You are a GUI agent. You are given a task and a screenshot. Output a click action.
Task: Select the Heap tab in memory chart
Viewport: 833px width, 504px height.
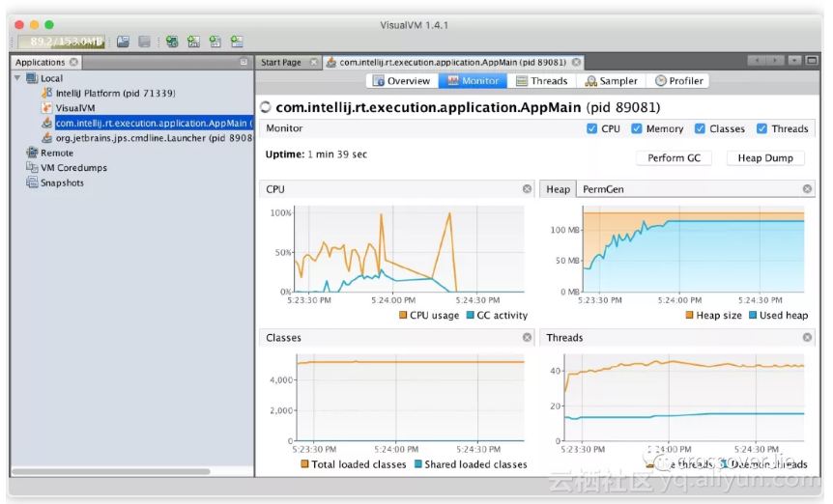pos(558,189)
